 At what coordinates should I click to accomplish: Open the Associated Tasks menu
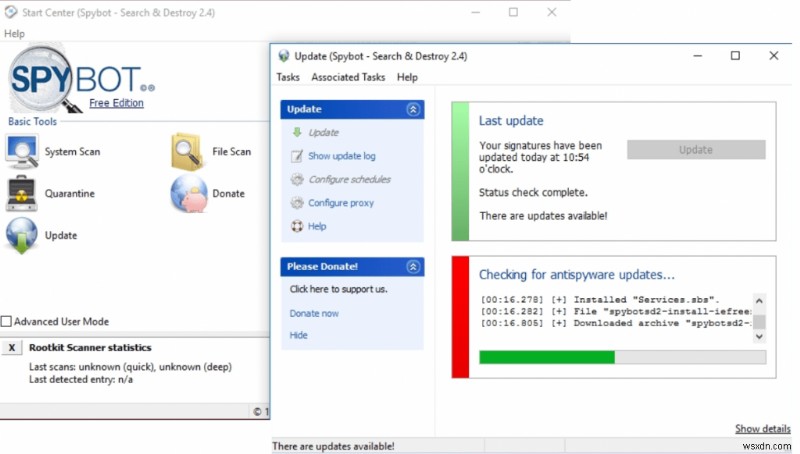pyautogui.click(x=348, y=77)
